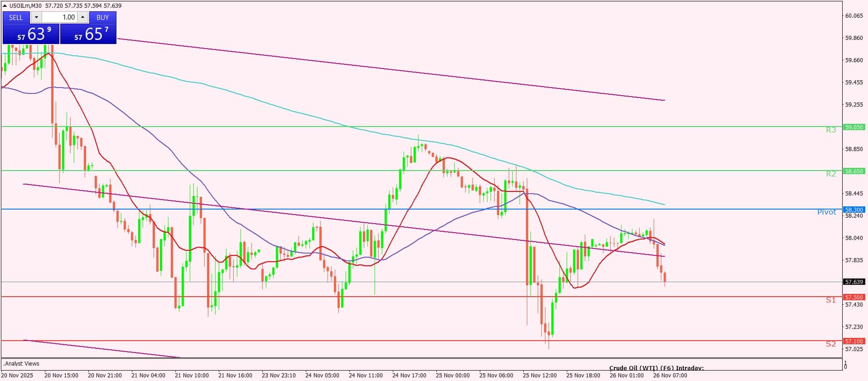Select the S2 support label
This screenshot has height=381, width=868.
830,344
